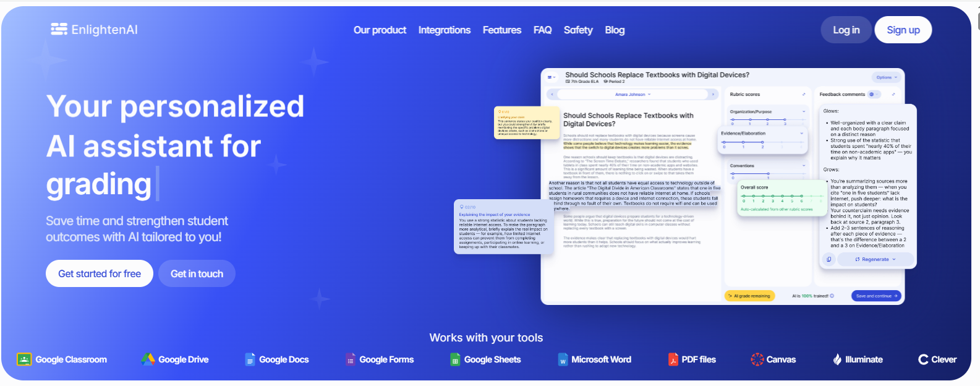The height and width of the screenshot is (386, 980).
Task: Open the FAQ nav link
Action: coord(542,30)
